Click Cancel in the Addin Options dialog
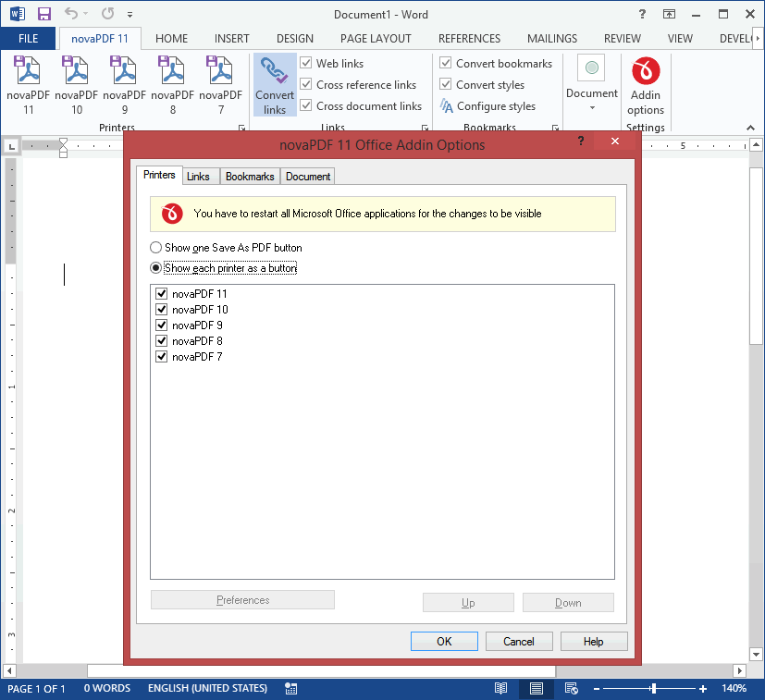Viewport: 765px width, 700px height. coord(519,642)
